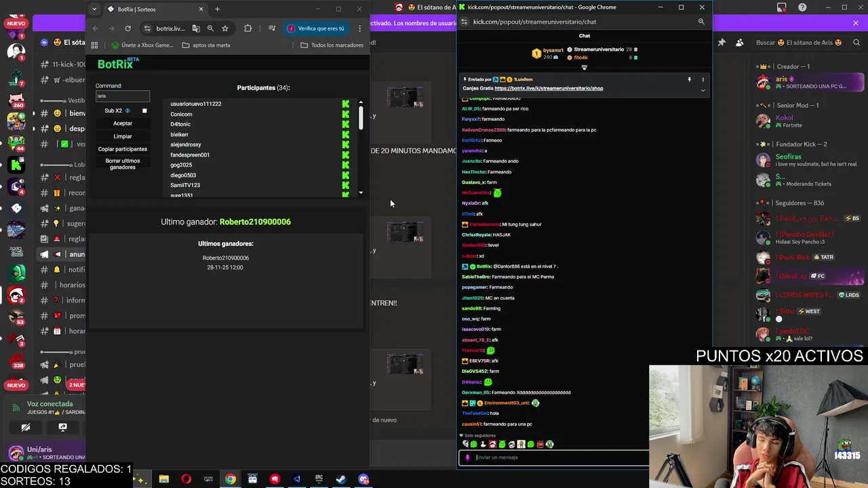Click the Discord help question mark icon
Viewport: 868px width, 488px height.
[x=803, y=7]
